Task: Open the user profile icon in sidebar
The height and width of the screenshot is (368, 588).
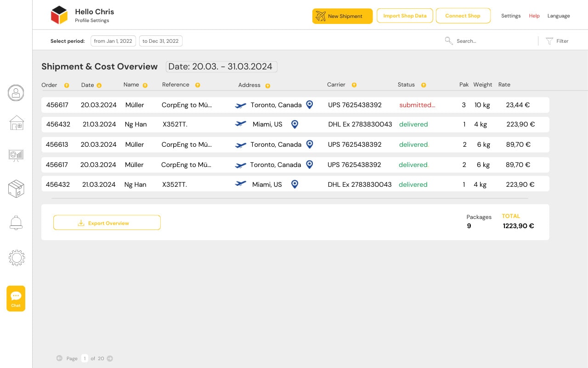Action: (x=16, y=92)
